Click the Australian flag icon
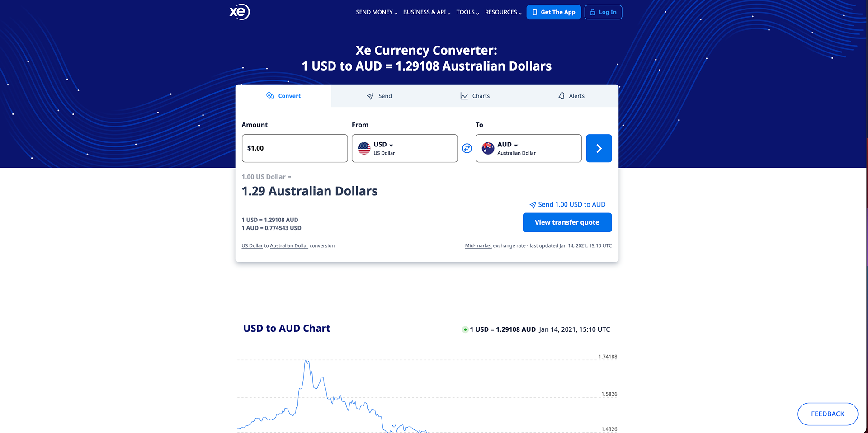Screen dimensions: 868x433 point(488,148)
